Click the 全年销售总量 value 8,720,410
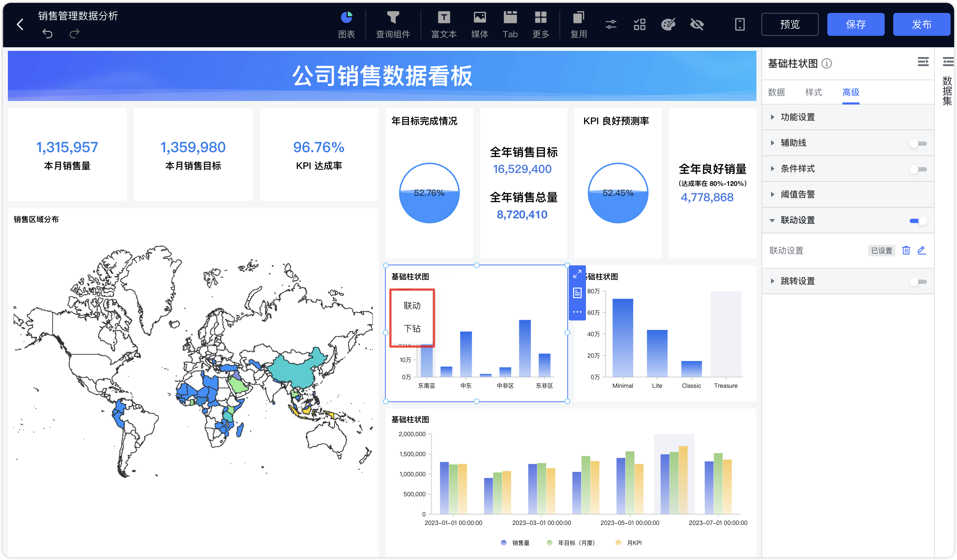 point(522,215)
